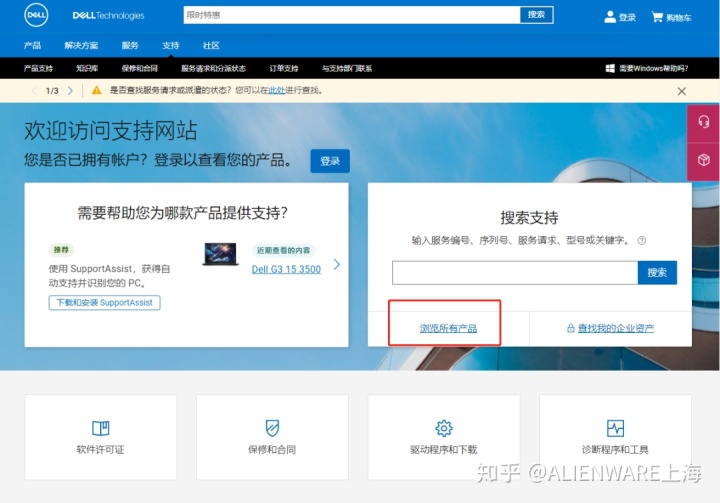Click the header 搜索 button

pyautogui.click(x=536, y=15)
